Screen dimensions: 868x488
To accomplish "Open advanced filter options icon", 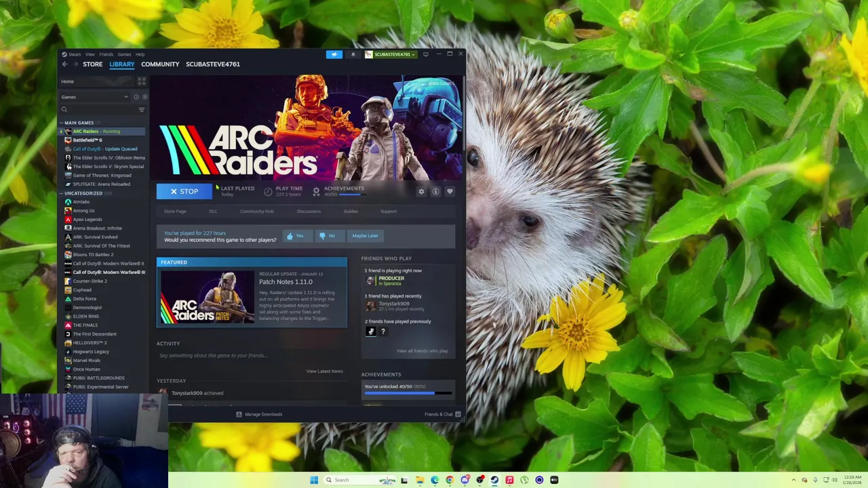I will pos(141,110).
